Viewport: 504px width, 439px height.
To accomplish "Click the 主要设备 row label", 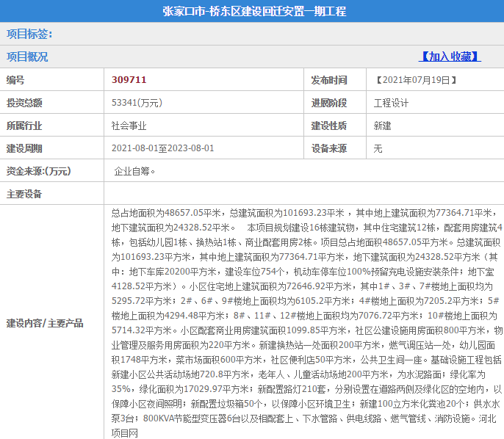I will click(x=24, y=194).
